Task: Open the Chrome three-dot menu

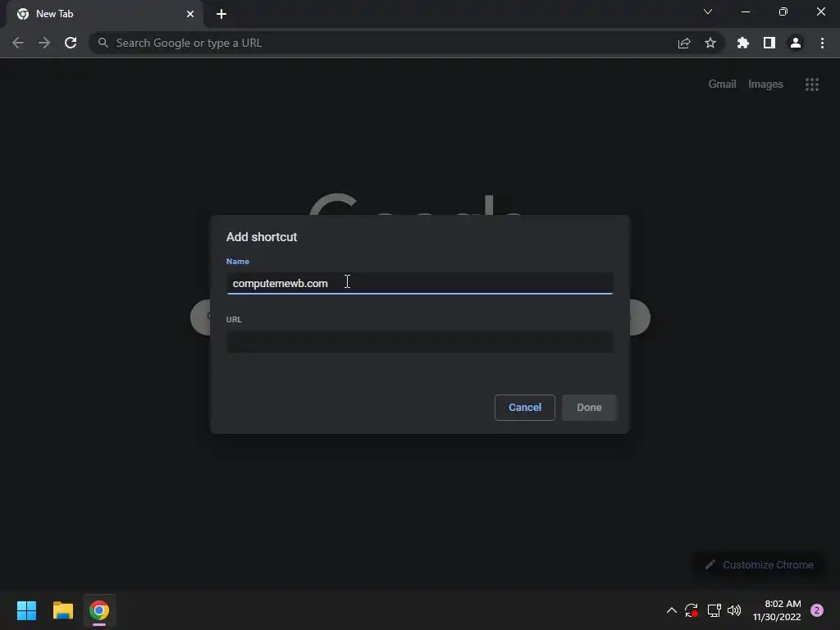Action: [x=822, y=43]
